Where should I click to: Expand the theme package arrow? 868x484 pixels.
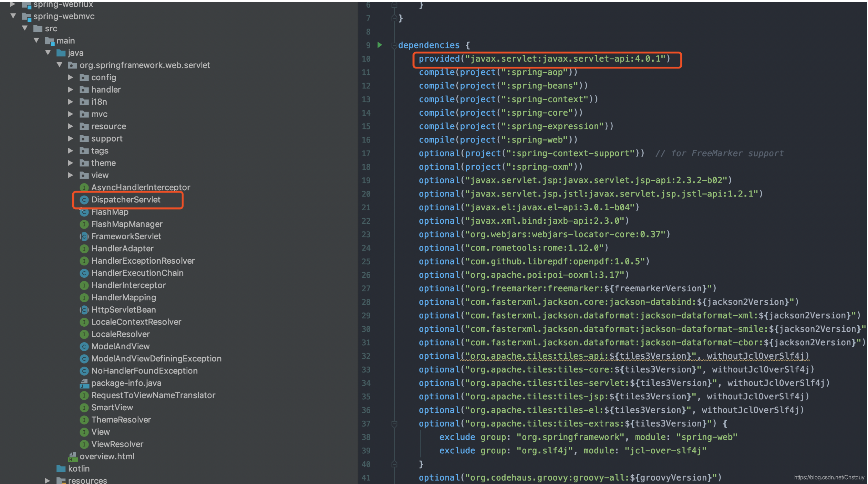[71, 163]
